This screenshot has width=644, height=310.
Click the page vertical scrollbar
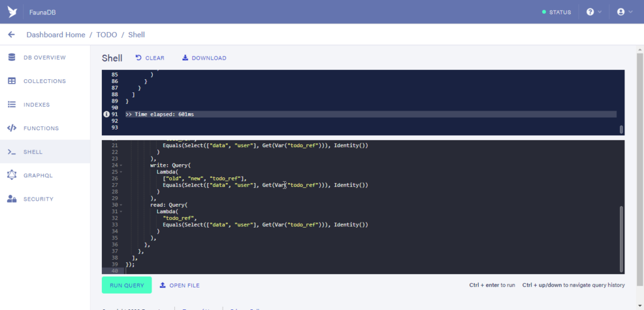click(640, 170)
